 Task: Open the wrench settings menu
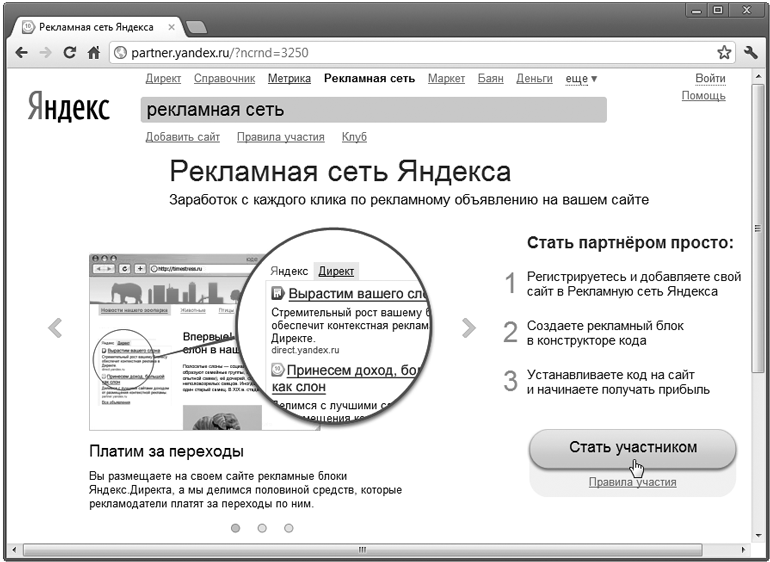pos(750,52)
